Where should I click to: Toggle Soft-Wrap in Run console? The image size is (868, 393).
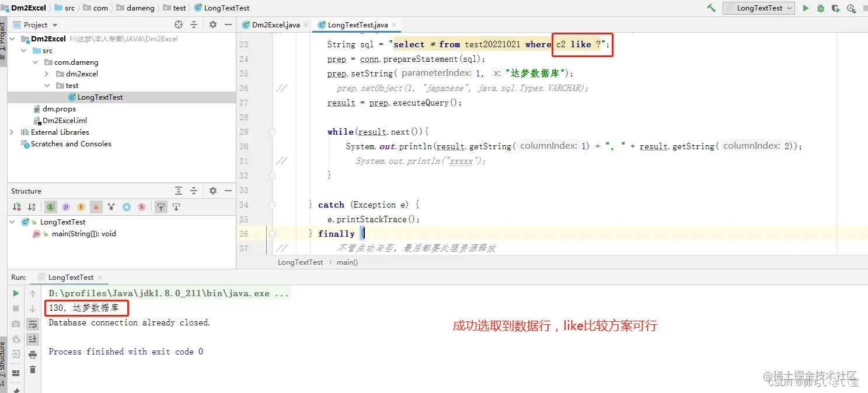click(x=33, y=324)
